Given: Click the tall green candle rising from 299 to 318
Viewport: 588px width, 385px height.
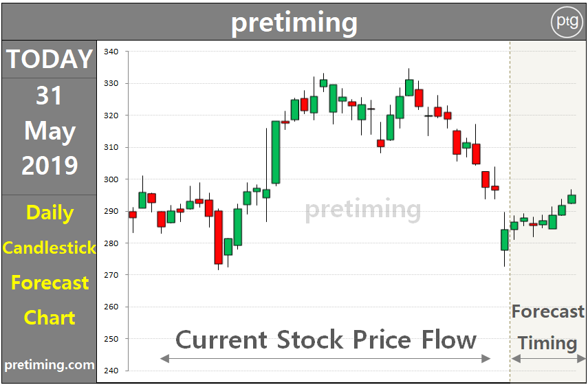Looking at the screenshot, I should point(276,153).
